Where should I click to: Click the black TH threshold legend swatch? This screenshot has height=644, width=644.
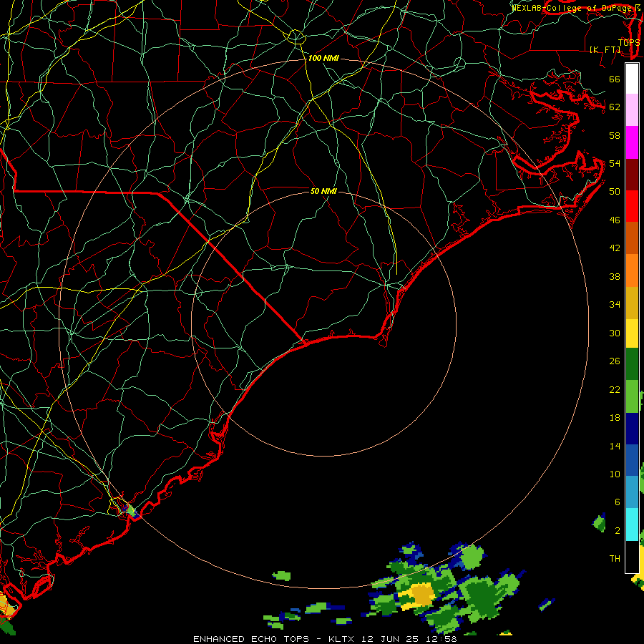pos(632,557)
